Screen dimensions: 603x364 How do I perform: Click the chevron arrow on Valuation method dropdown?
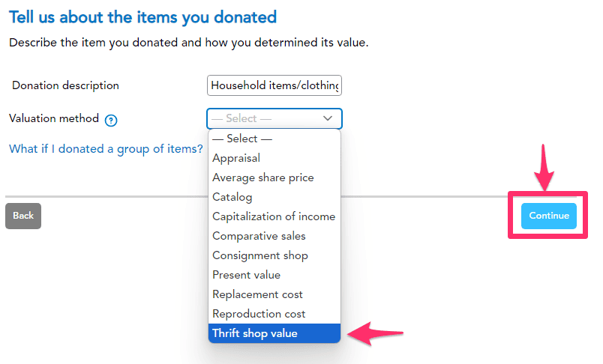[328, 118]
